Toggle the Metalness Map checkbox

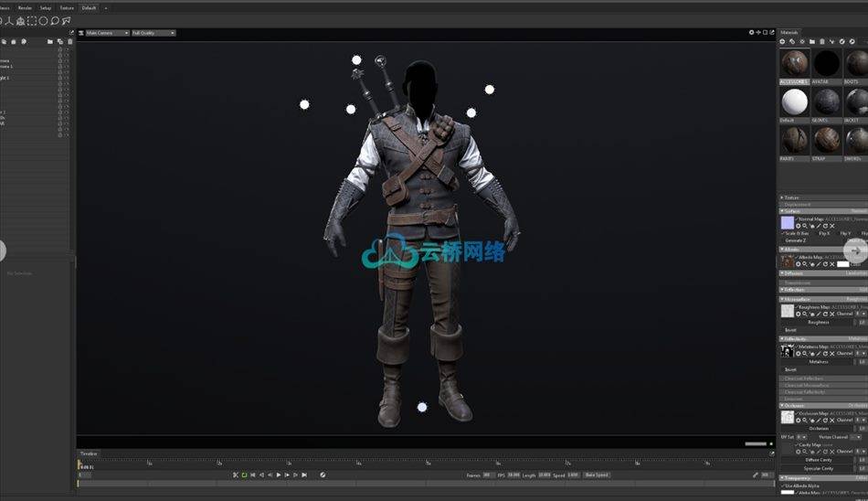(797, 346)
